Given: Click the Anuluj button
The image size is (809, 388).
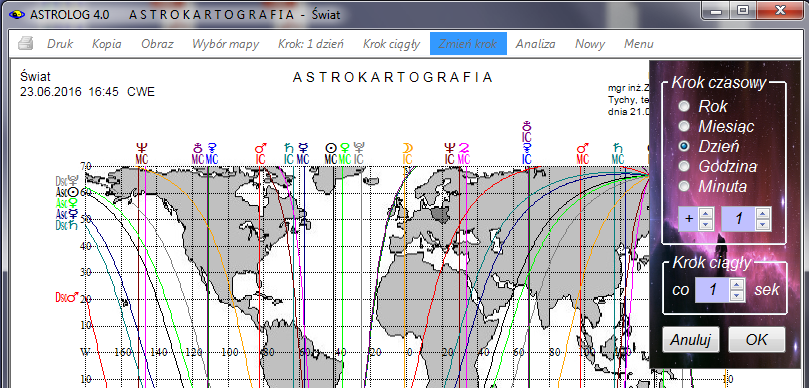Looking at the screenshot, I should [690, 340].
